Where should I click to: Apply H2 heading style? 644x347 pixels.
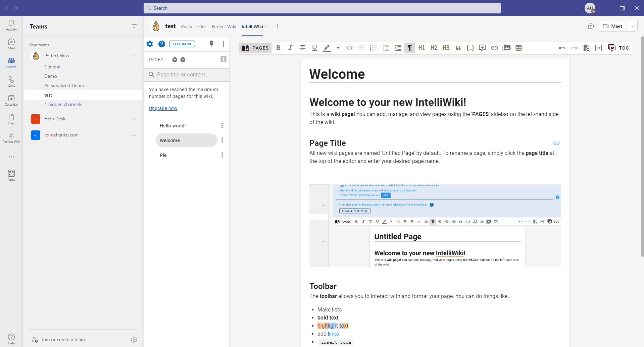[434, 48]
